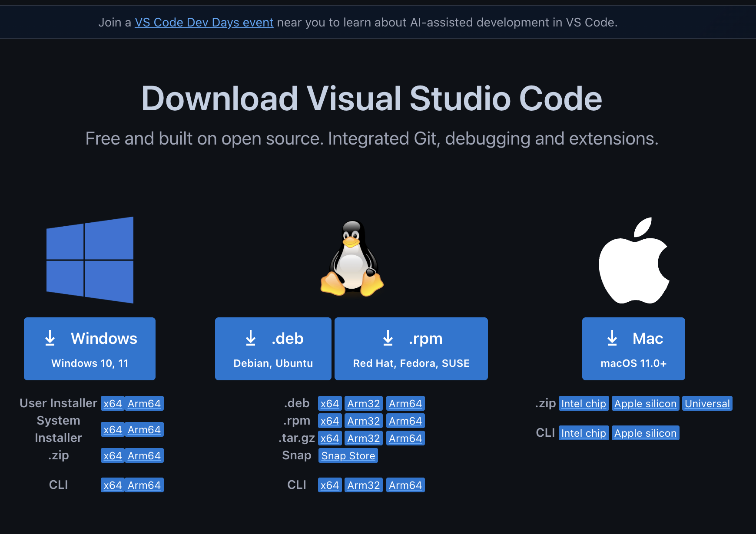Download .rpm for Red Hat, Fedora, SUSE

tap(411, 349)
